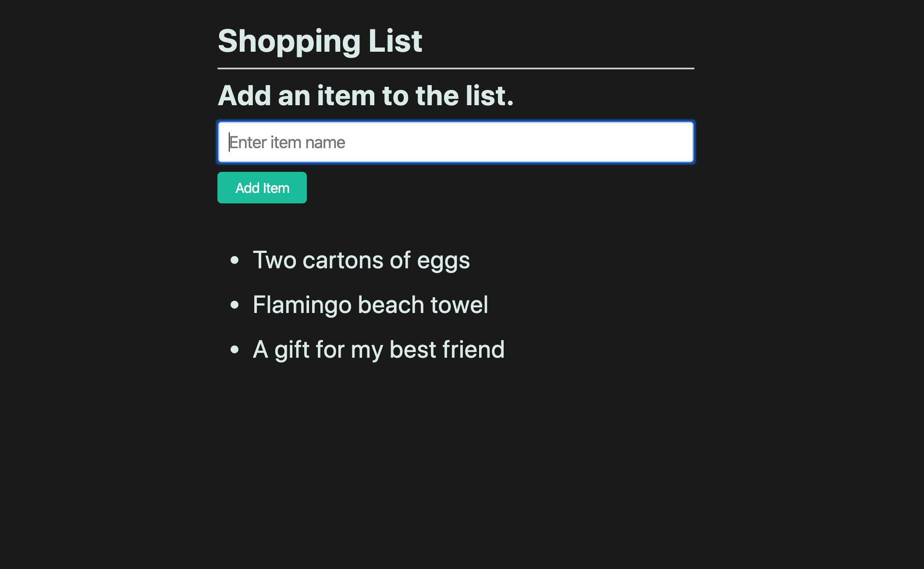The image size is (924, 569).
Task: Select the Two cartons of eggs list entry
Action: [361, 260]
